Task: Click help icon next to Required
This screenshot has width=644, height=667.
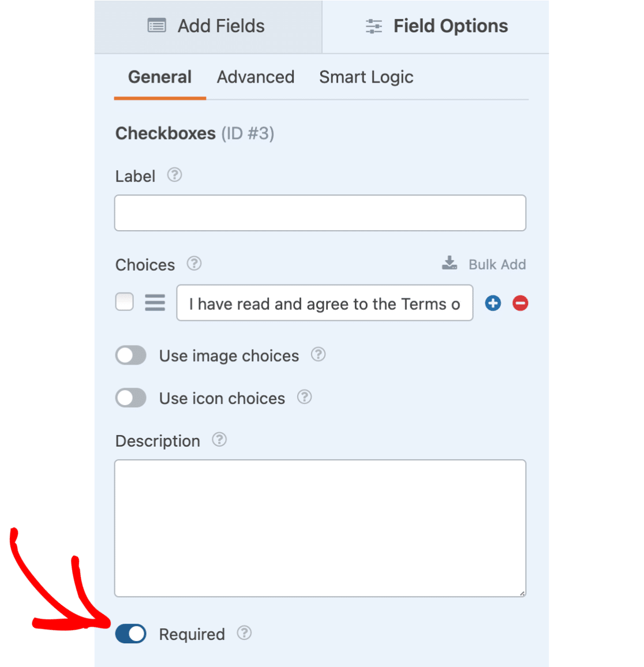Action: pyautogui.click(x=244, y=633)
